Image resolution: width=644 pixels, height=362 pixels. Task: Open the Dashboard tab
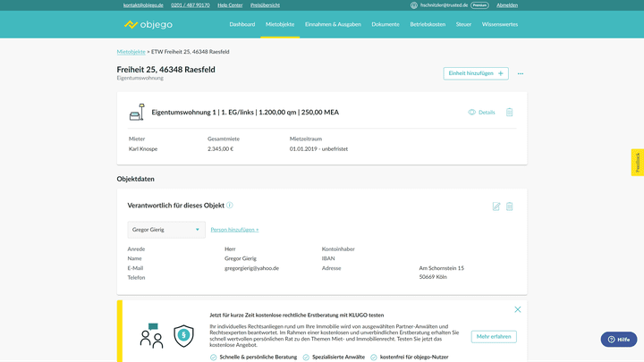coord(241,24)
